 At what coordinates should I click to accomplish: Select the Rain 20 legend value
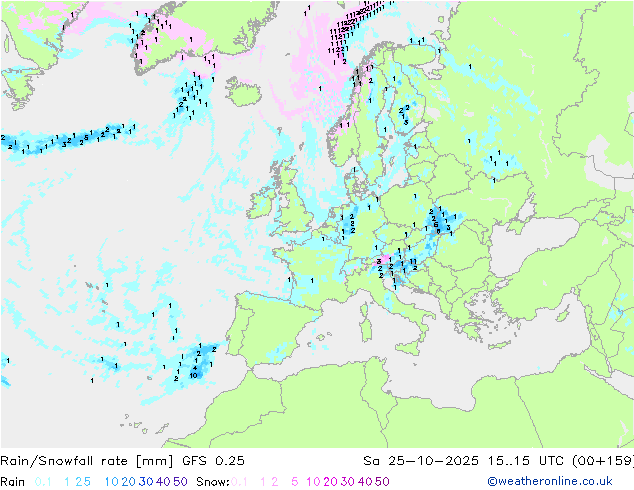[x=129, y=482]
